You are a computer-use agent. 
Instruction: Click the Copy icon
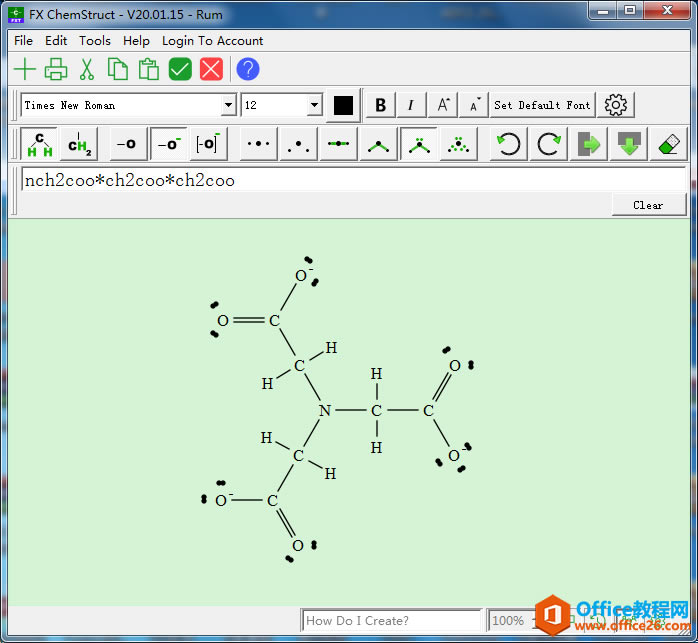(x=118, y=69)
